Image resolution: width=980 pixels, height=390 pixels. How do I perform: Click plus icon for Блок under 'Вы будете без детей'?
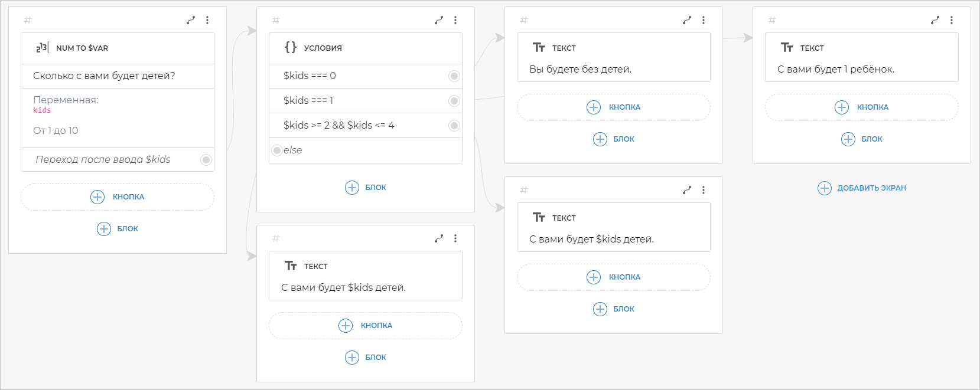point(600,139)
